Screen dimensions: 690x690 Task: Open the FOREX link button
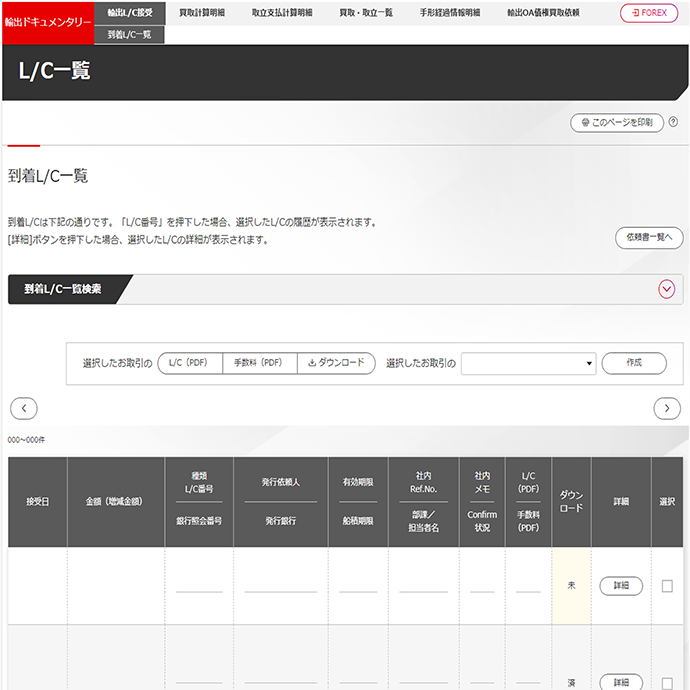pos(648,13)
